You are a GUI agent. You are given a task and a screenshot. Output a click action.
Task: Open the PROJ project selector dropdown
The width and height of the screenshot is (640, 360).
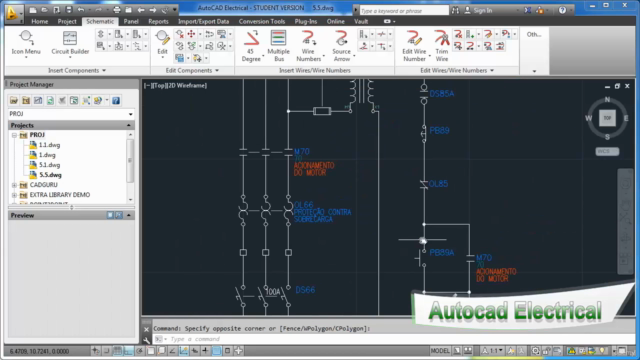[131, 114]
